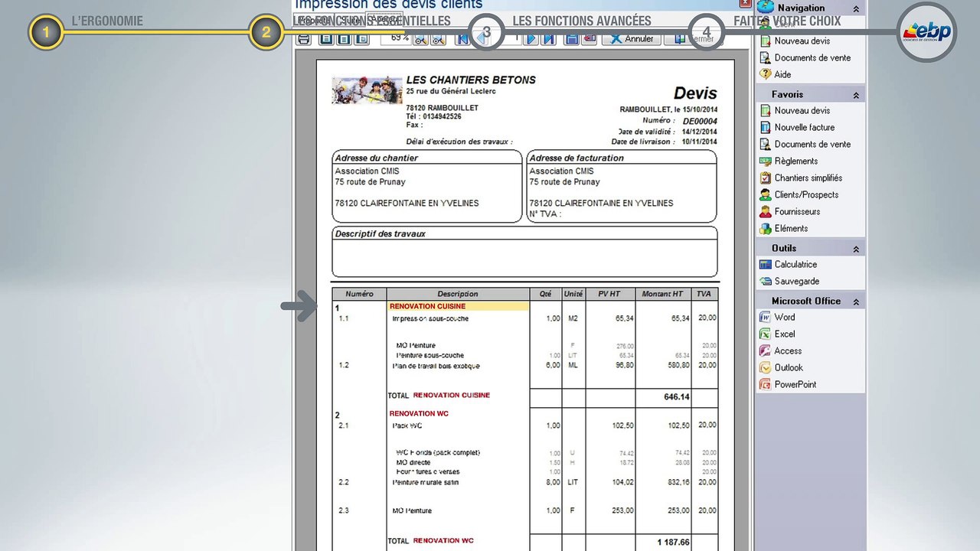Launch Calculatrice from Outils
Screen dimensions: 980x551
coord(795,264)
